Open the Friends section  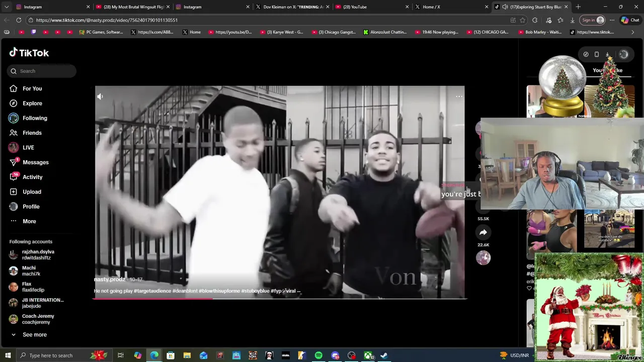coord(32,133)
